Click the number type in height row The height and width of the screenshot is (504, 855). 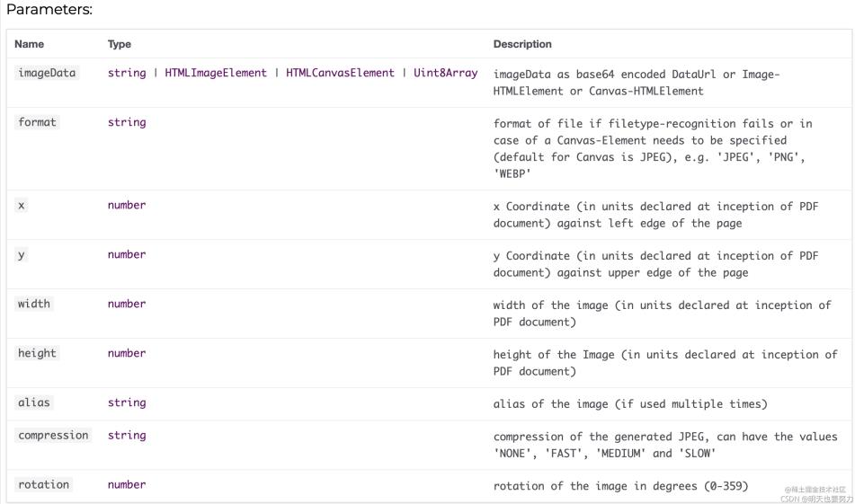coord(127,353)
